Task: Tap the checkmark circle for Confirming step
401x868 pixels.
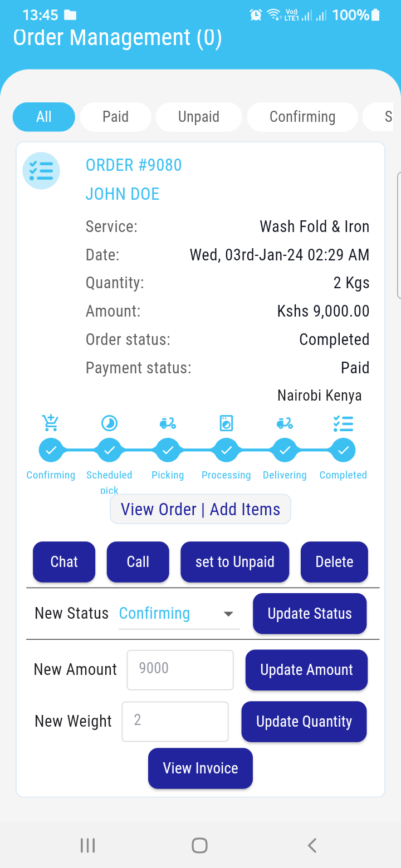Action: [x=51, y=450]
